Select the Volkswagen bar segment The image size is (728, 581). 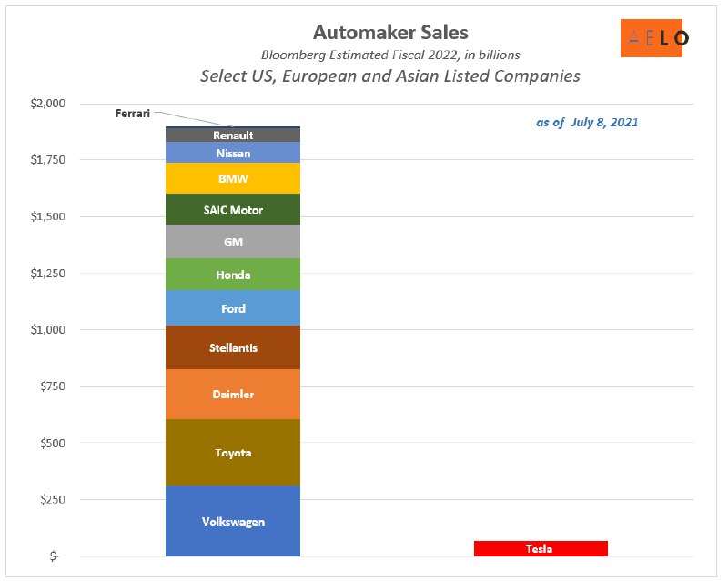[x=233, y=521]
